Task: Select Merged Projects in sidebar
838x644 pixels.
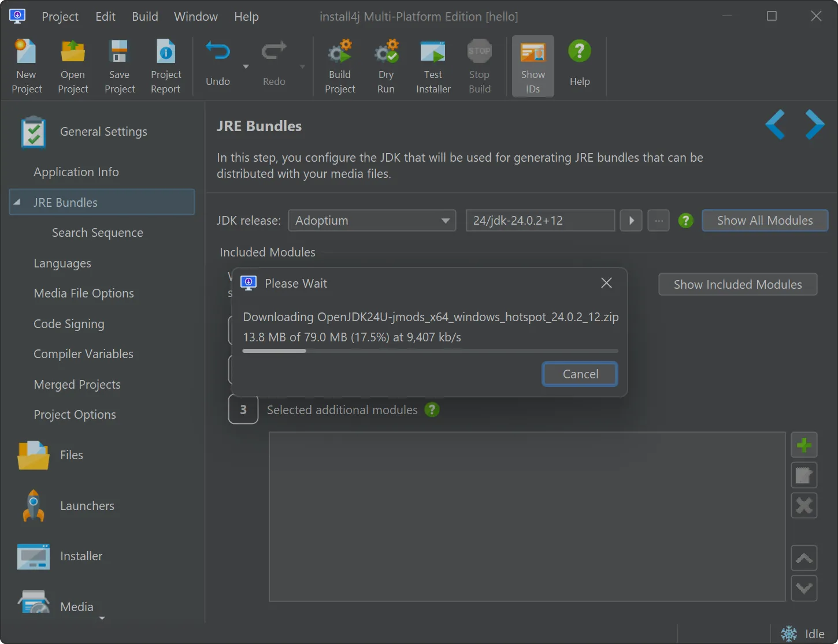Action: (77, 385)
